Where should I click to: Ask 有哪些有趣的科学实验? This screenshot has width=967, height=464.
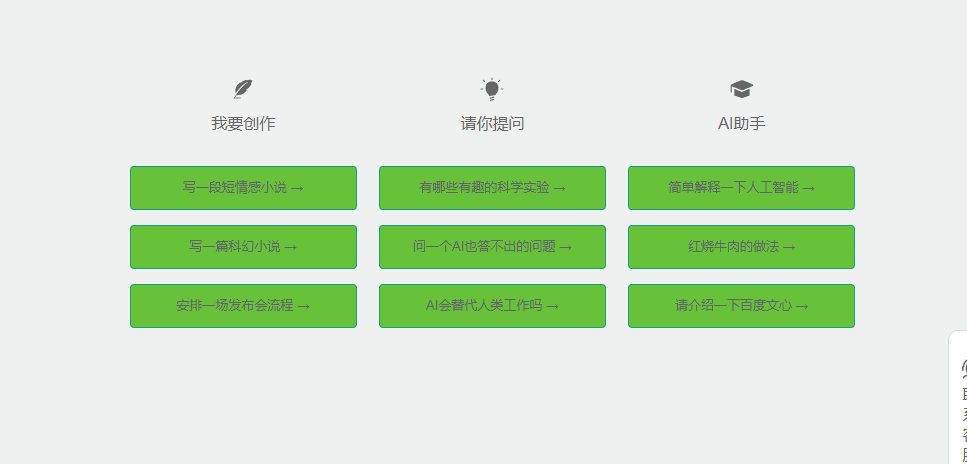492,188
